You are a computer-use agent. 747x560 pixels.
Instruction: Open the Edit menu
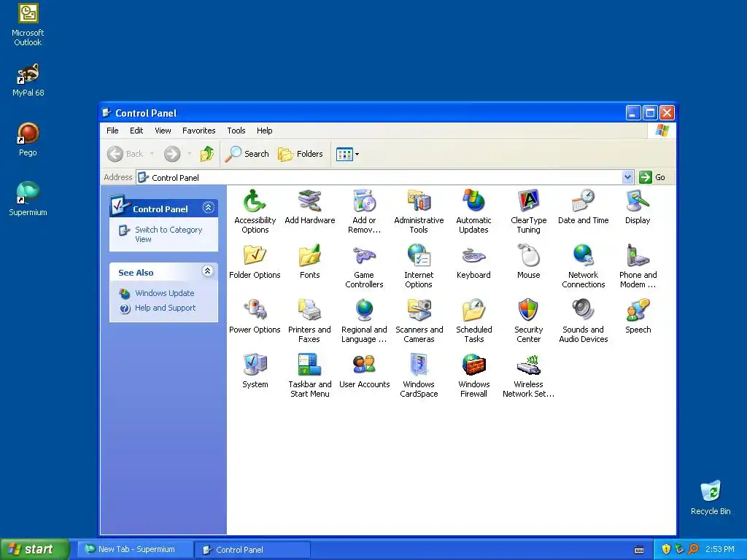136,131
